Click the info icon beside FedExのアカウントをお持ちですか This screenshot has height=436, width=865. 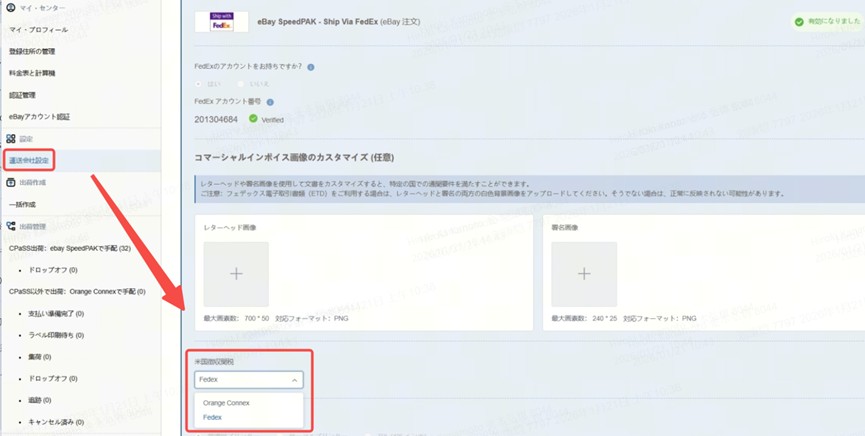click(311, 67)
